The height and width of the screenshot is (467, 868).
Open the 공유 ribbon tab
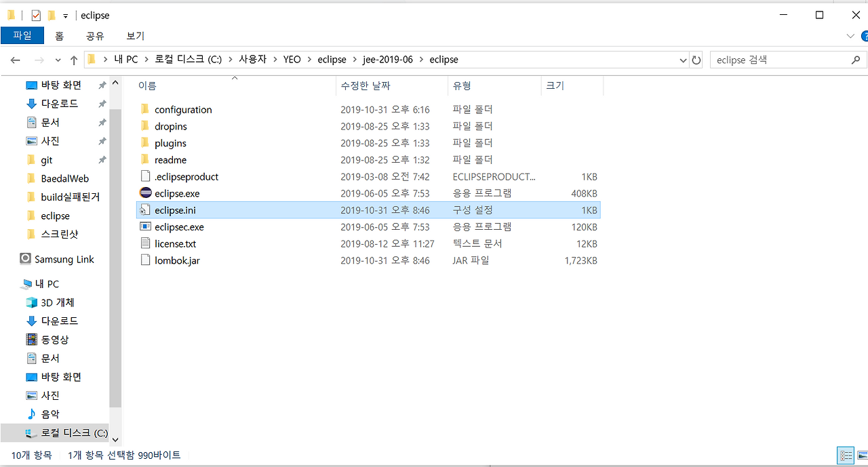click(95, 35)
